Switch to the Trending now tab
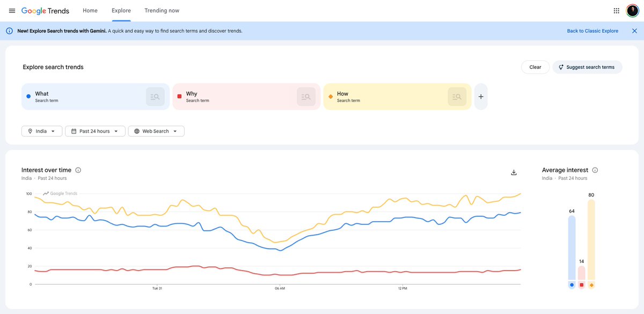644x314 pixels. [x=162, y=11]
